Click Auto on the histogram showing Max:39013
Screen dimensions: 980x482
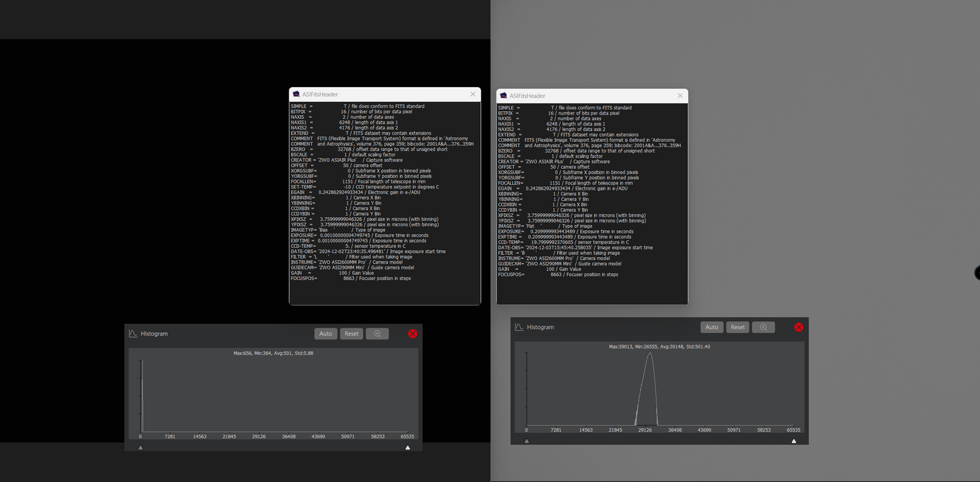point(711,327)
